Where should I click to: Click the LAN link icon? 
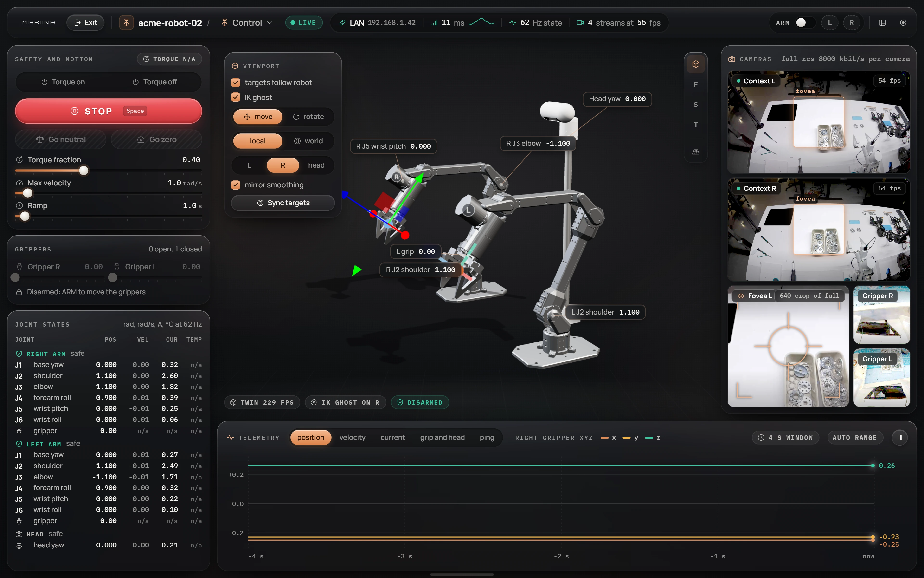coord(342,23)
